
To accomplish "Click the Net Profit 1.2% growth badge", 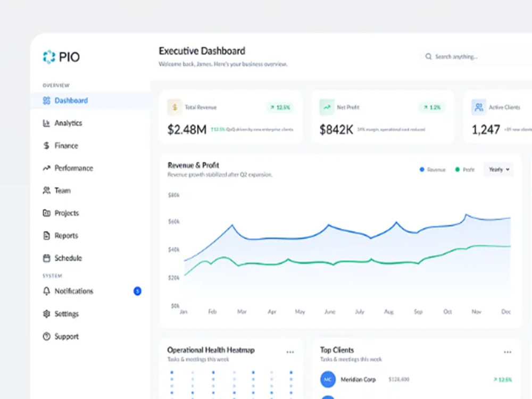I will 432,107.
